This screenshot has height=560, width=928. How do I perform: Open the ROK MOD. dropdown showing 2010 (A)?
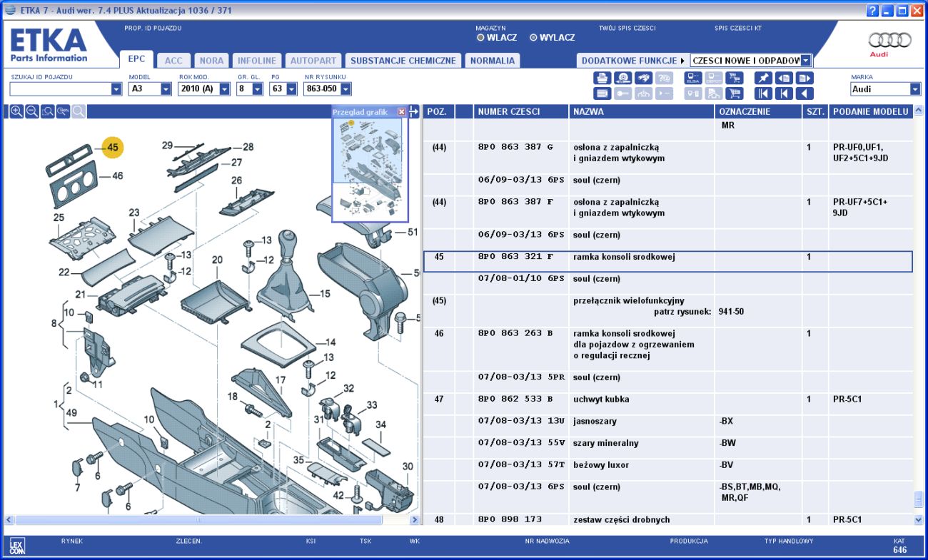click(x=224, y=89)
